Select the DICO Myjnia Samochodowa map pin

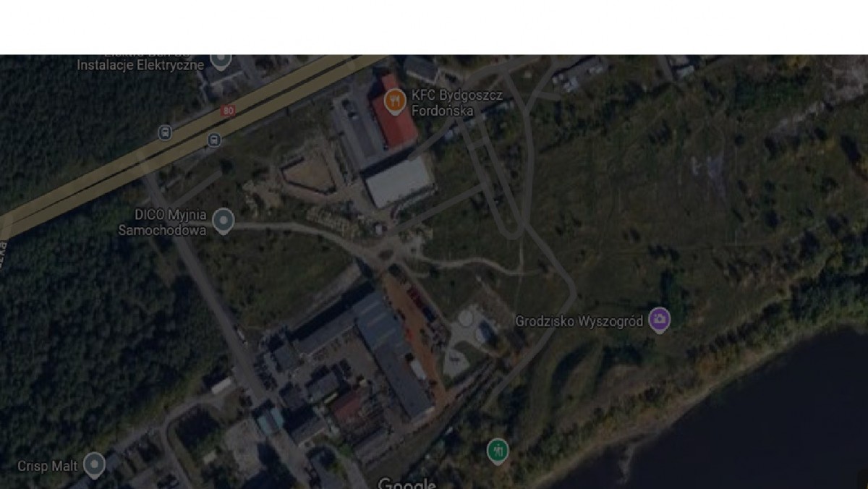[224, 220]
